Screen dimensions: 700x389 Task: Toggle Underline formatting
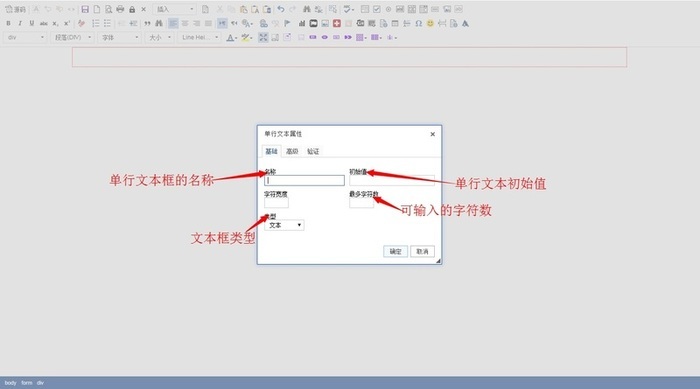click(x=32, y=23)
